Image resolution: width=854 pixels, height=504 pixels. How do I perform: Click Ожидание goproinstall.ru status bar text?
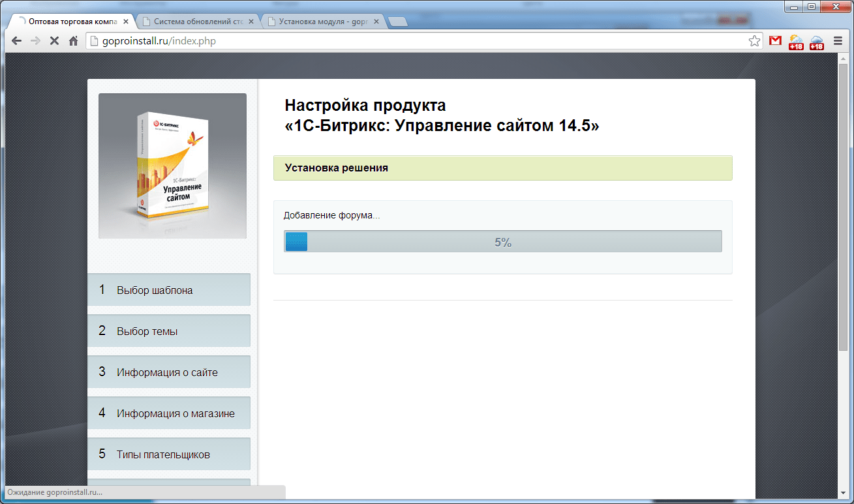[x=55, y=492]
